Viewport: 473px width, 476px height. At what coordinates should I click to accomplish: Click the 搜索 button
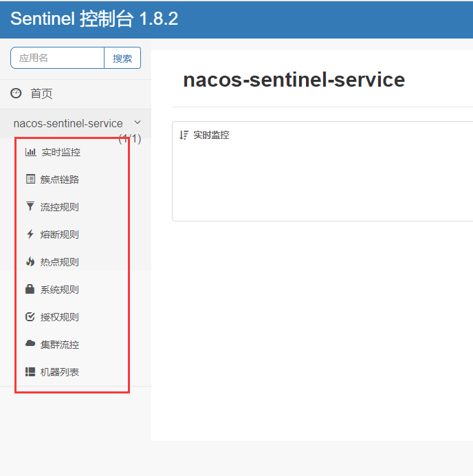(x=122, y=58)
